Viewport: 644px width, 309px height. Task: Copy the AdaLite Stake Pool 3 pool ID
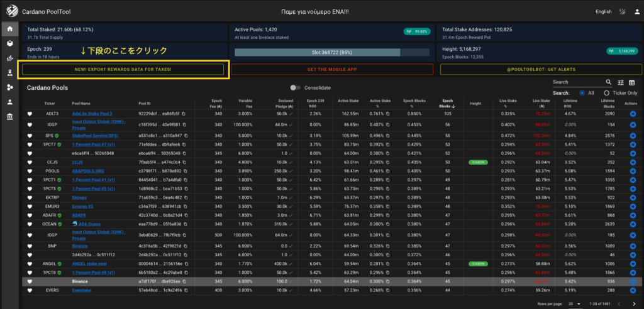[184, 114]
